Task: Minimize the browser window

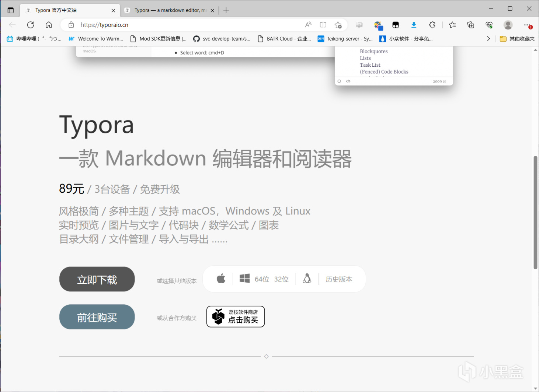Action: [491, 8]
